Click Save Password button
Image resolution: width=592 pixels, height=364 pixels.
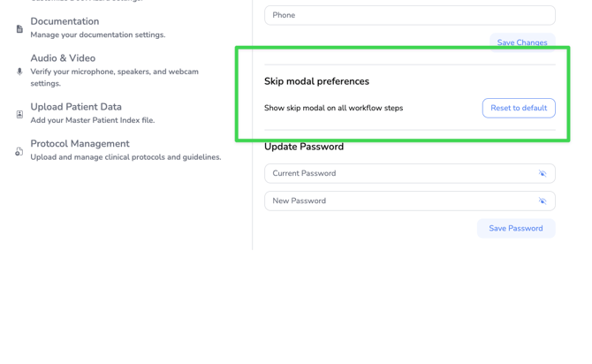point(516,228)
